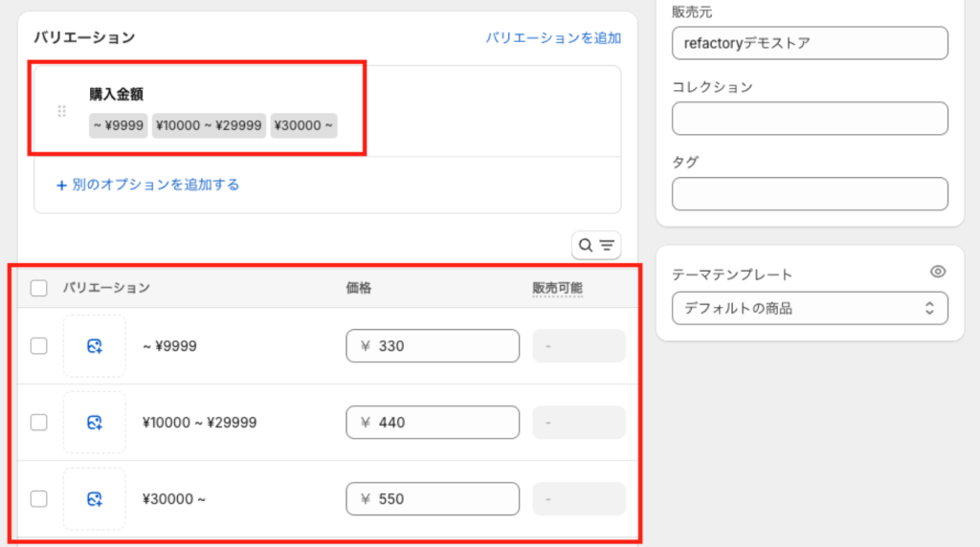Click plus icon to add another option
Screen dimensions: 980x547
[x=61, y=186]
